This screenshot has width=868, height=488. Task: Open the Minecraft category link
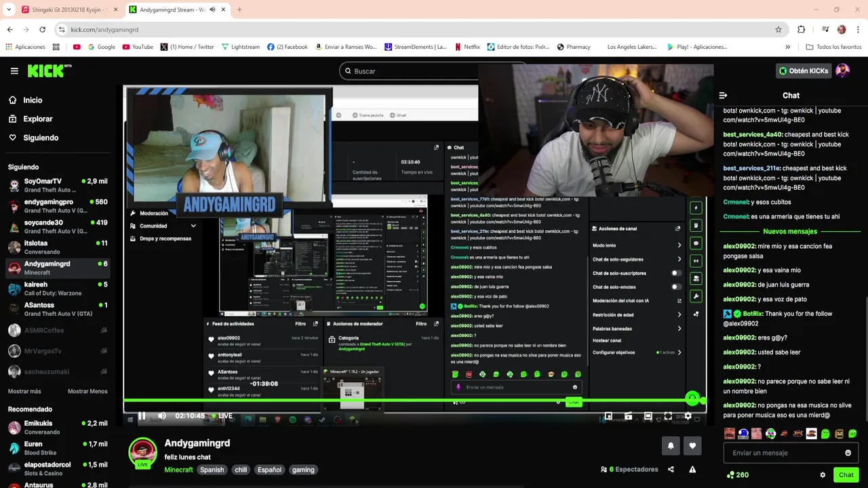(x=178, y=470)
